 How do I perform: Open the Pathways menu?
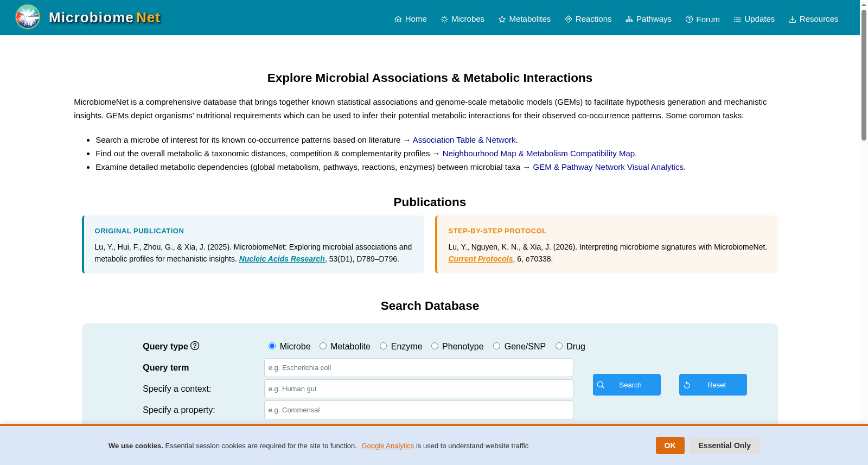point(648,19)
